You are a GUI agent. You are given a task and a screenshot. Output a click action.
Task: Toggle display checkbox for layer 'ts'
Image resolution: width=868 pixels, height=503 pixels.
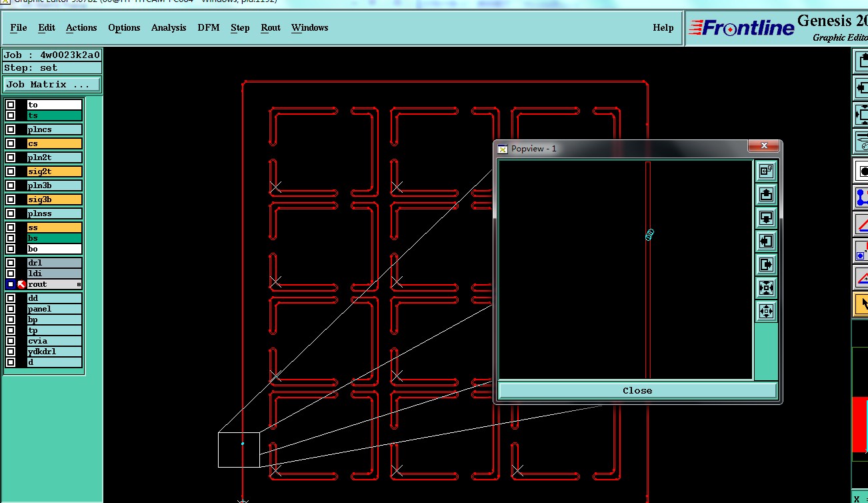[x=11, y=115]
